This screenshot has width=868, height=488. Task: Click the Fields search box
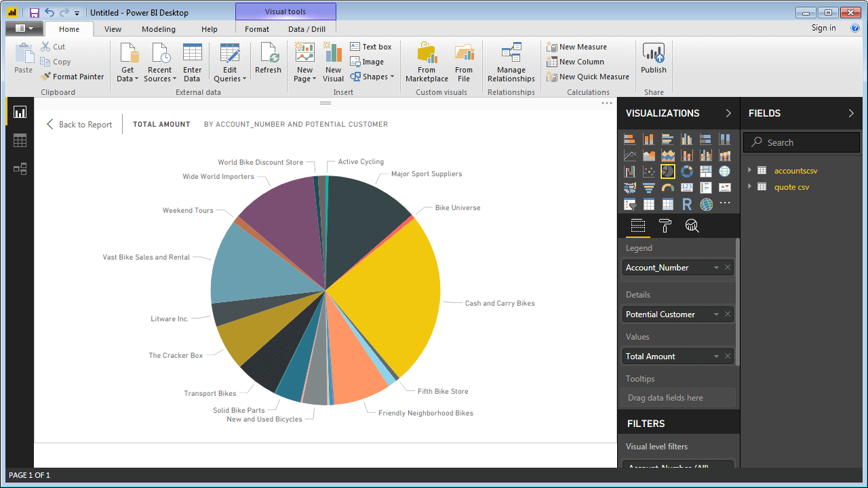(802, 142)
